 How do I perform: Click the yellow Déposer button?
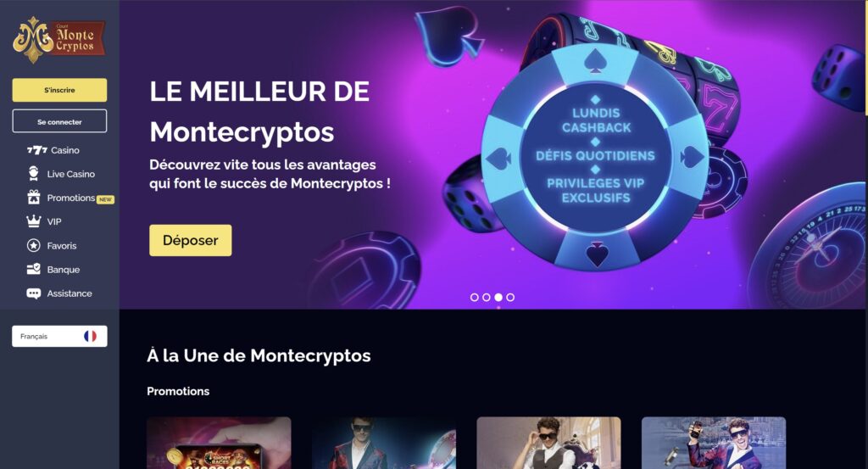191,240
